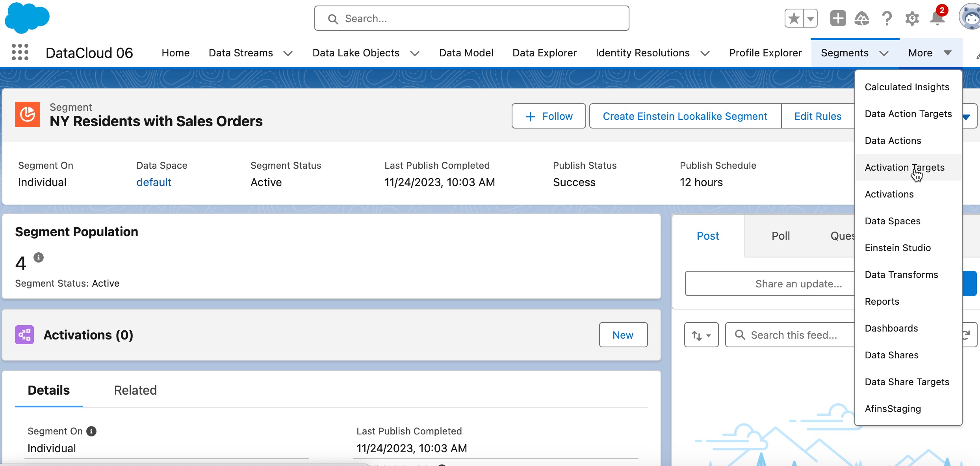Viewport: 980px width, 466px height.
Task: Open the Profile Explorer tab
Action: 765,53
